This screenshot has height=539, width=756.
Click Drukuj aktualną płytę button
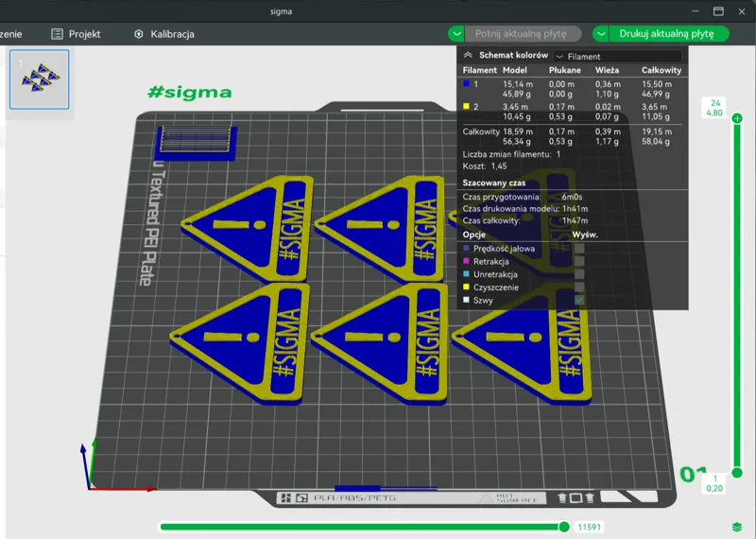click(668, 34)
